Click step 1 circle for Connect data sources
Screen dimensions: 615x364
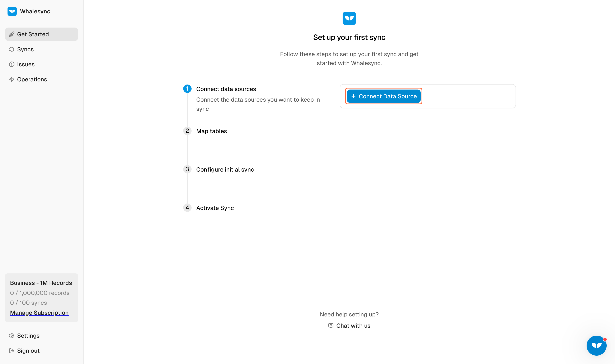(x=187, y=88)
